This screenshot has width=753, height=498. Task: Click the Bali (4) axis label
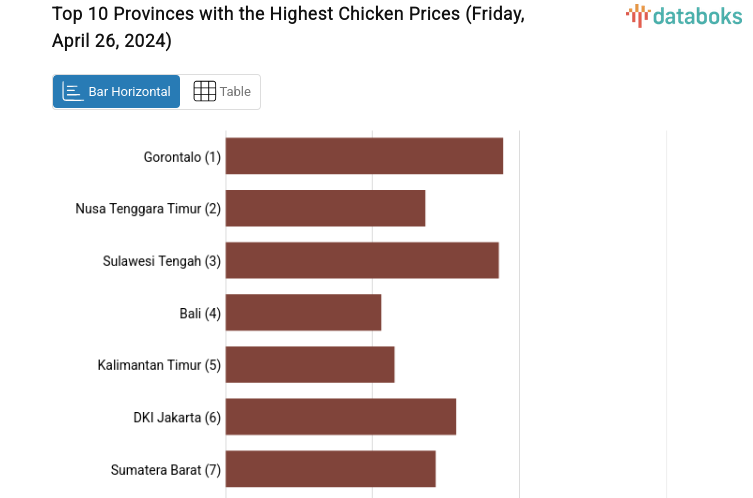pyautogui.click(x=200, y=313)
